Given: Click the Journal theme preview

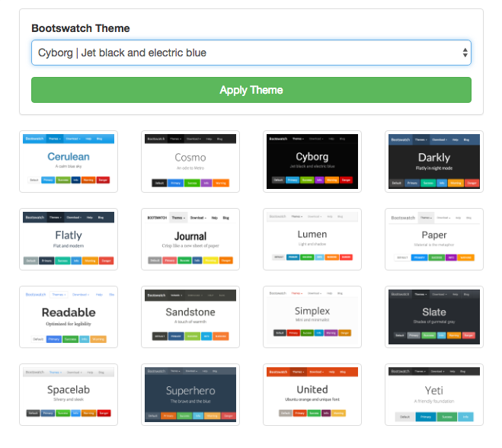Looking at the screenshot, I should (190, 239).
